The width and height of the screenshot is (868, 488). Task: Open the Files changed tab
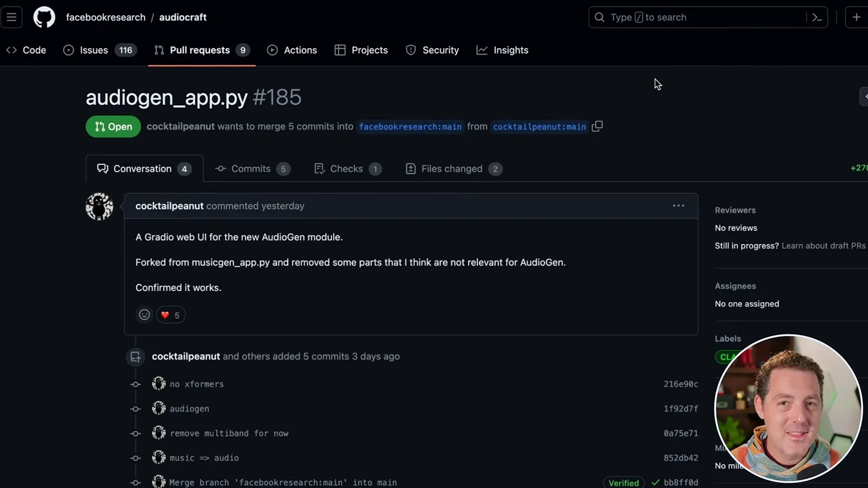(454, 169)
